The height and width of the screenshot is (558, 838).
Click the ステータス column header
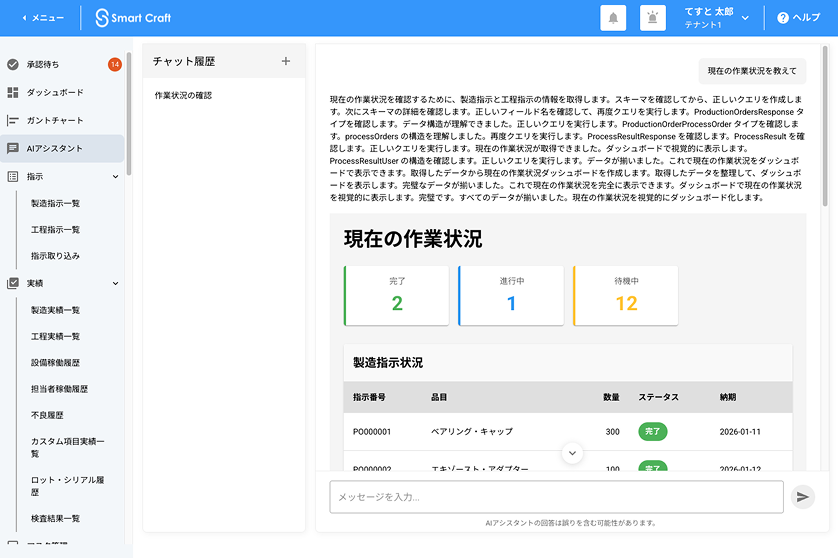pos(659,397)
